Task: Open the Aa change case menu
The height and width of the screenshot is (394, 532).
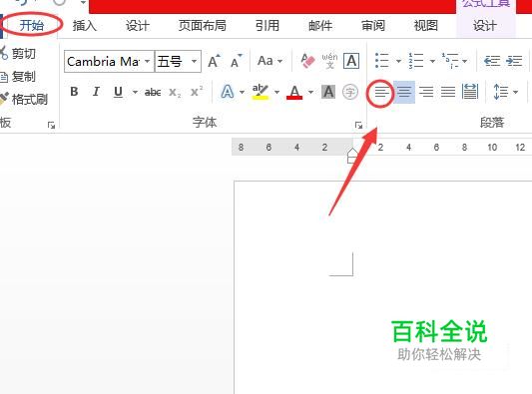Action: pos(269,61)
